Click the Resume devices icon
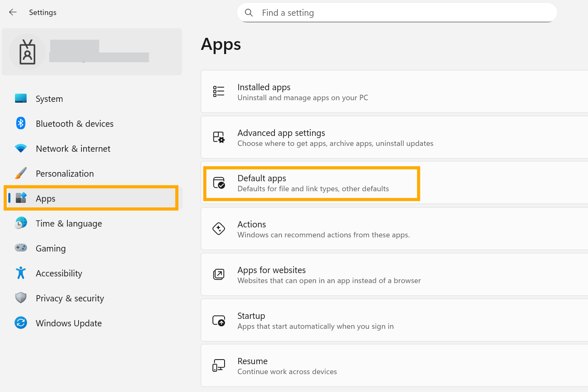The image size is (588, 392). pos(219,365)
